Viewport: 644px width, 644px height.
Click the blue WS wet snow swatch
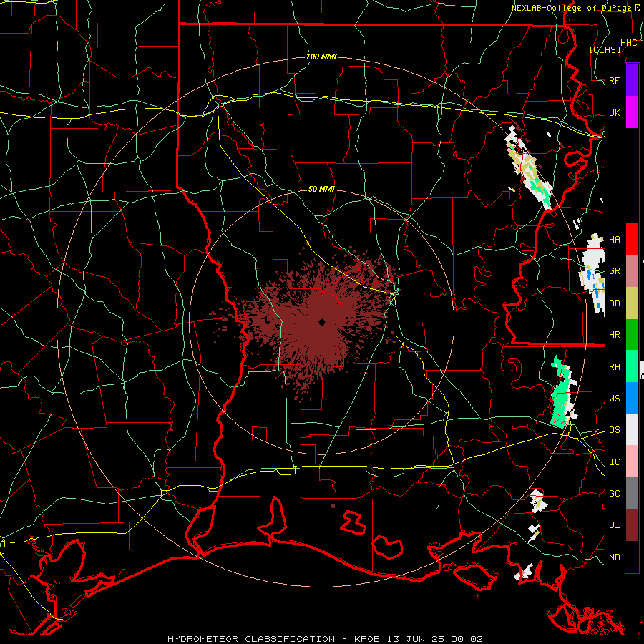coord(632,398)
